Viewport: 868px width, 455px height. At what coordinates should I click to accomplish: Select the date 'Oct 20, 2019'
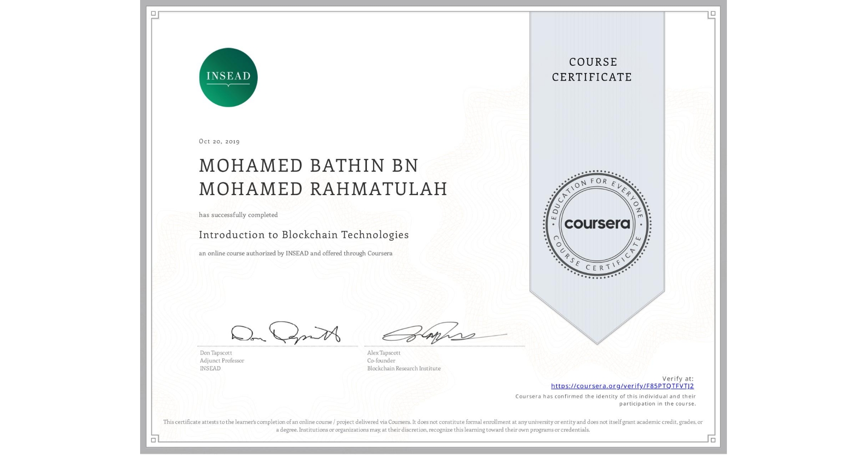point(219,141)
